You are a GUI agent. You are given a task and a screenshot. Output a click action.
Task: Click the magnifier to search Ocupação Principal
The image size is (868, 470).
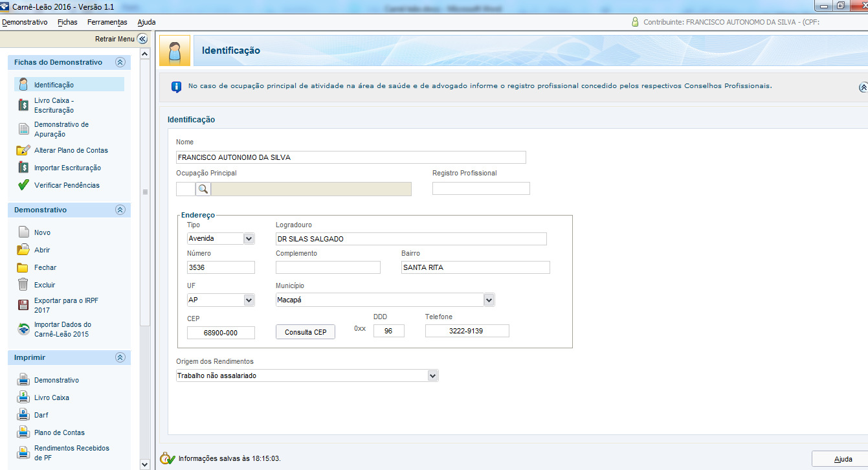click(x=203, y=189)
